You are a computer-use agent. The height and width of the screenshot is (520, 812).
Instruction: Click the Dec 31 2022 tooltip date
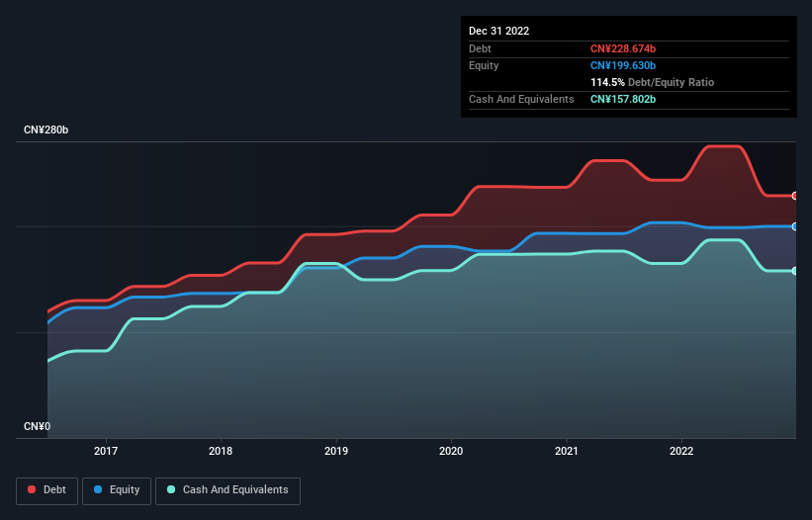(499, 31)
